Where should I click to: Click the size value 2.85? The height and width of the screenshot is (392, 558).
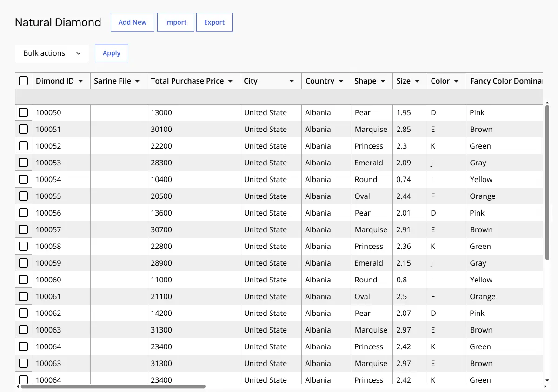tap(404, 129)
